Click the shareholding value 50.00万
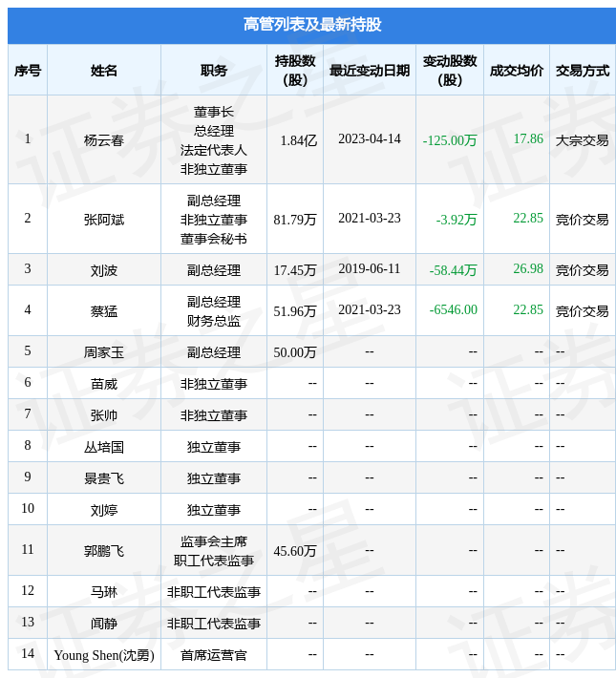Viewport: 616px width, 678px height. [x=295, y=352]
